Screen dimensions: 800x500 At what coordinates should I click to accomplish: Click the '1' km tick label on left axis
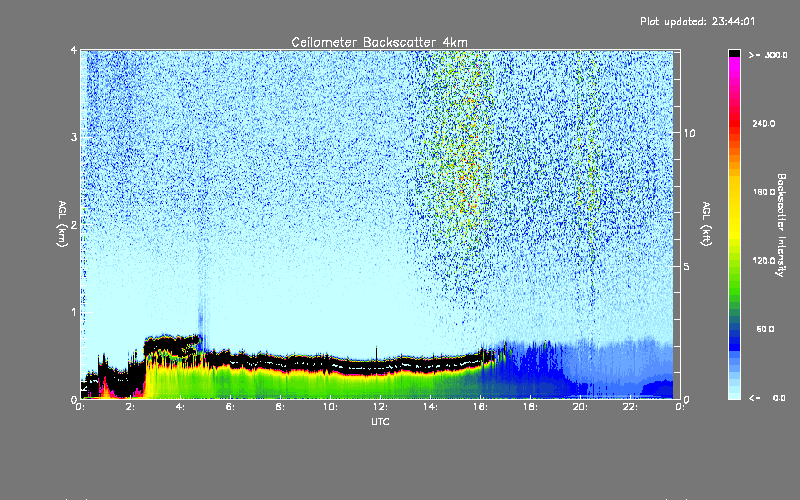tap(74, 312)
